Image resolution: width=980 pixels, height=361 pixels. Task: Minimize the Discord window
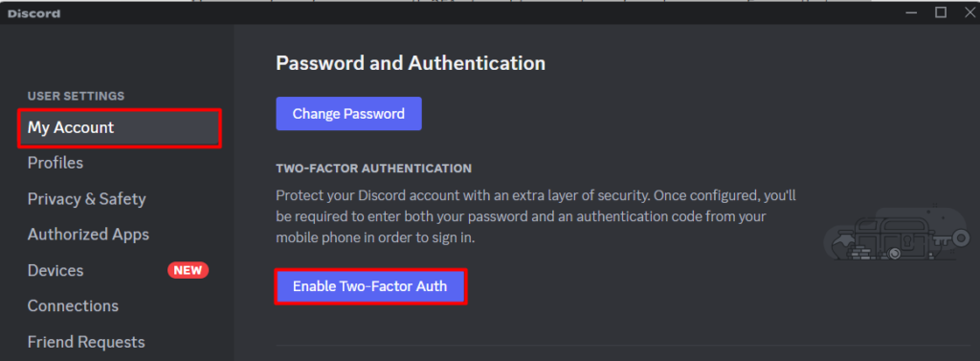912,11
